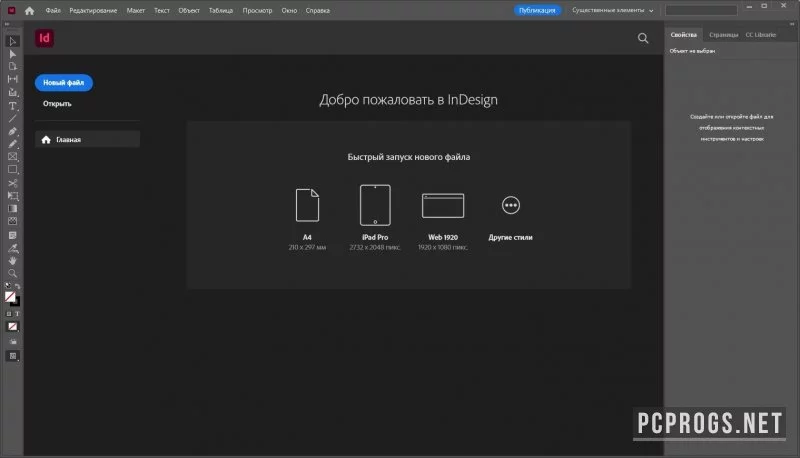Select the Page tool

point(12,66)
